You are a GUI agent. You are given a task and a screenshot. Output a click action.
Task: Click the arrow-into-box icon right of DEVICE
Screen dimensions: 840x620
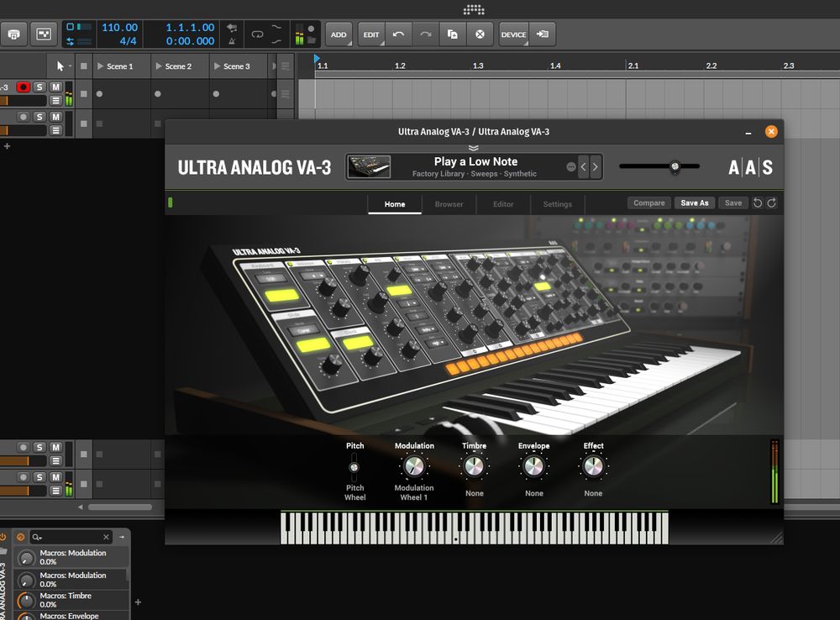pos(542,34)
